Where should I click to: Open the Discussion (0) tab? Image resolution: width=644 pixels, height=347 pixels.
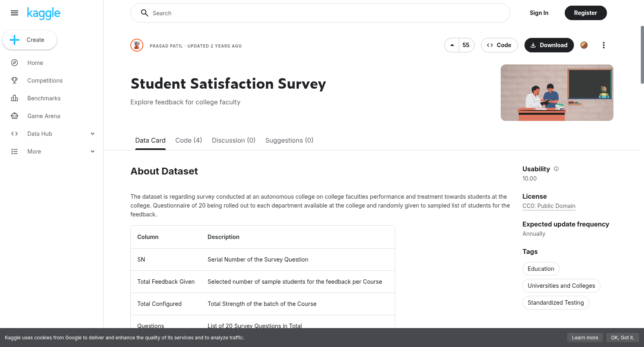[x=234, y=140]
